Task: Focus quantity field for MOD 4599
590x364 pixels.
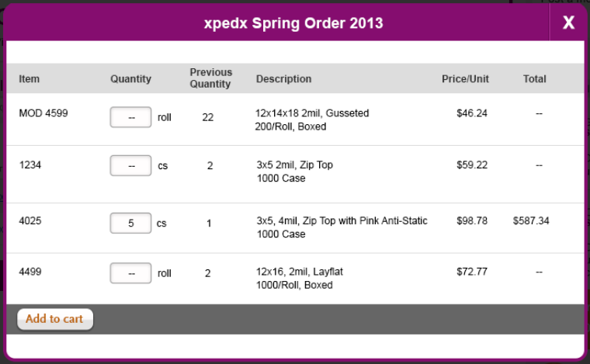Action: coord(130,117)
